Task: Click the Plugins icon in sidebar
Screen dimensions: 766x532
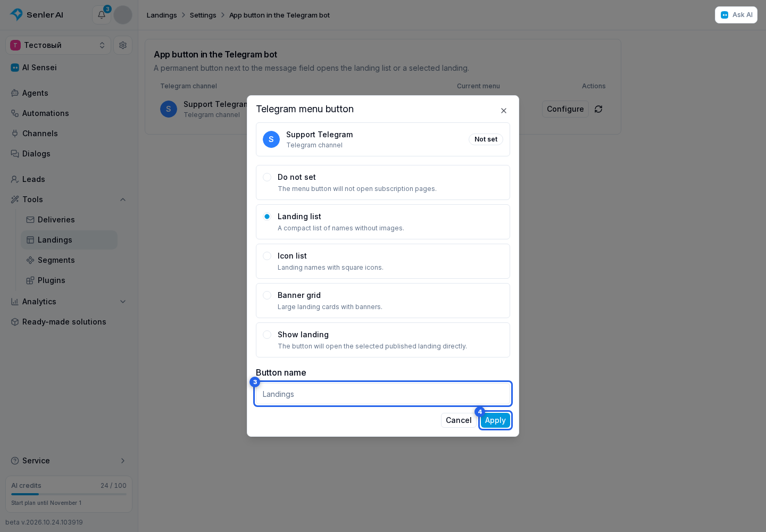Action: coord(30,280)
